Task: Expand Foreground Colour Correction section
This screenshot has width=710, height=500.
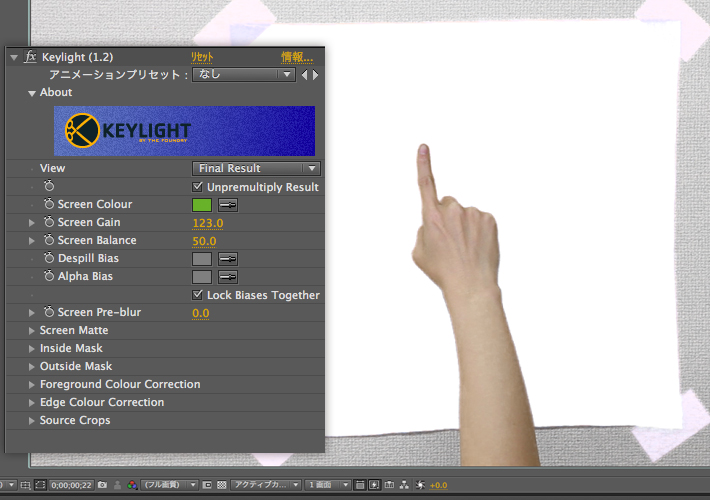Action: 32,385
